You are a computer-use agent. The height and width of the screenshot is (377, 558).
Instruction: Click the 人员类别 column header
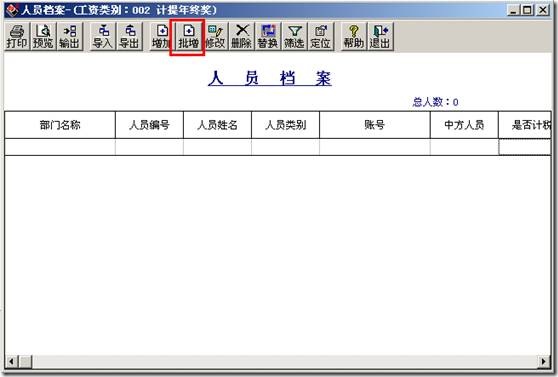pos(285,125)
